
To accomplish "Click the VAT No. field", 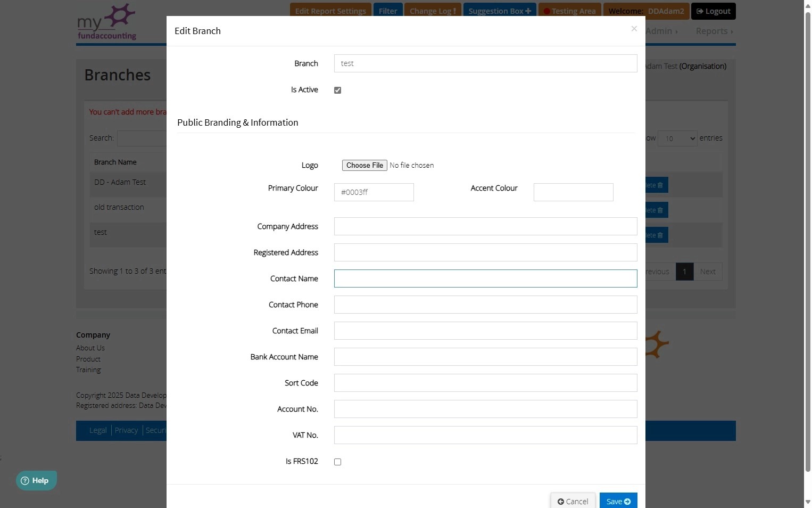I will 485,435.
